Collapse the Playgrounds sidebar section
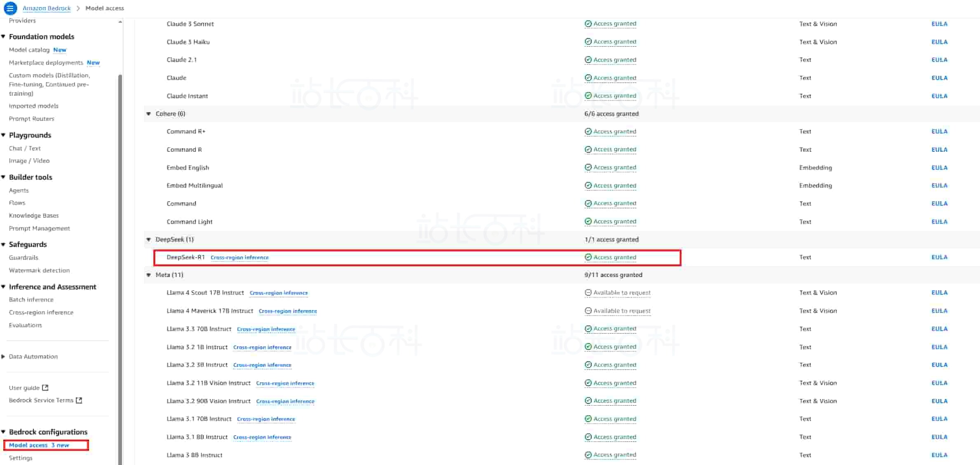Image resolution: width=980 pixels, height=465 pixels. (3, 135)
